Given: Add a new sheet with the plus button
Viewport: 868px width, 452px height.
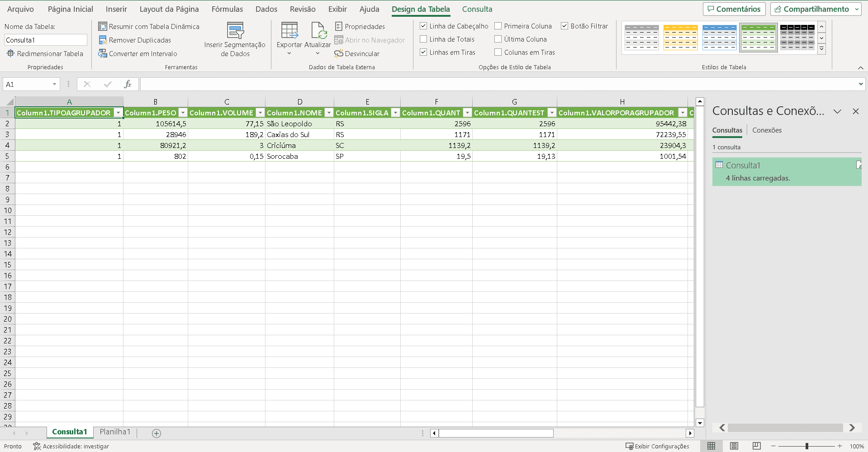Looking at the screenshot, I should (x=157, y=433).
